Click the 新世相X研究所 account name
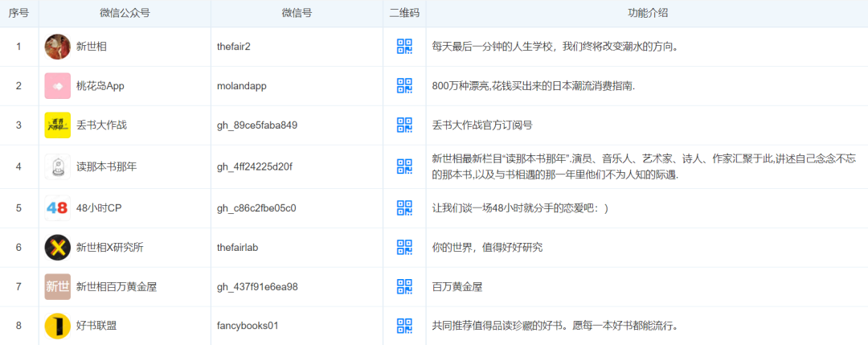Screen dimensions: 868x345 [109, 248]
